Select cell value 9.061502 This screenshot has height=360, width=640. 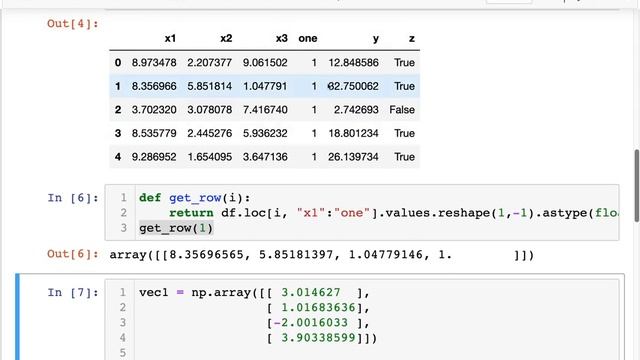[265, 62]
